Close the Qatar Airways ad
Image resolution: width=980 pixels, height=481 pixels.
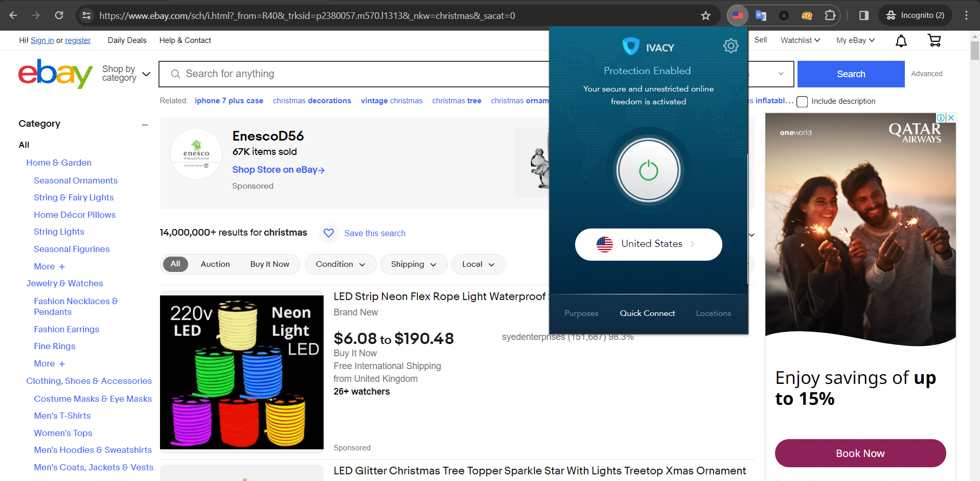pos(951,118)
